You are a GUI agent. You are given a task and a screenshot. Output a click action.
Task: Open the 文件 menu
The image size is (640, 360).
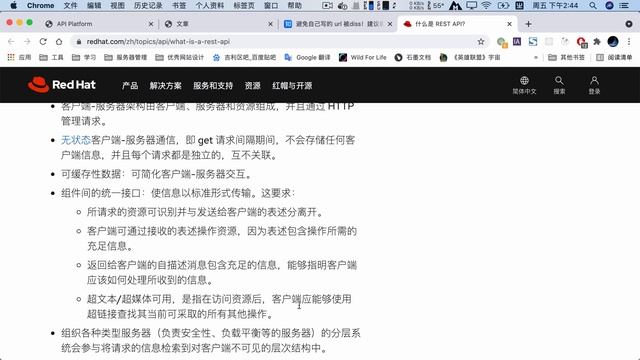[x=70, y=5]
